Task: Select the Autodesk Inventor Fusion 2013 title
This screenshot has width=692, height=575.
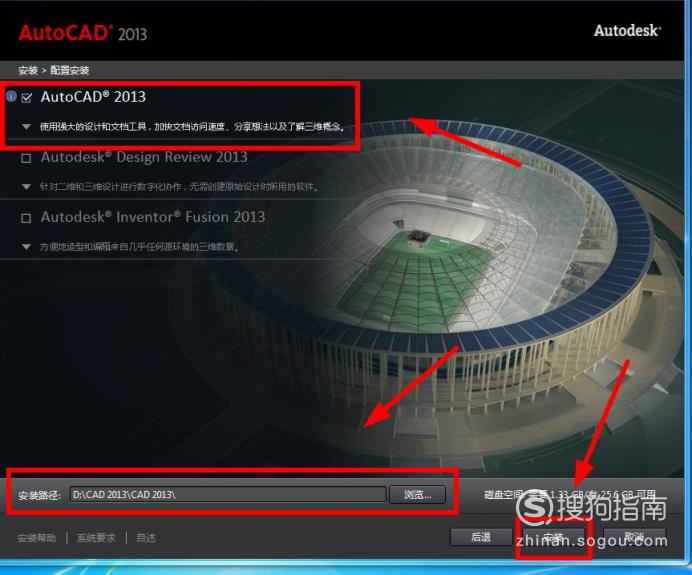Action: pos(153,217)
